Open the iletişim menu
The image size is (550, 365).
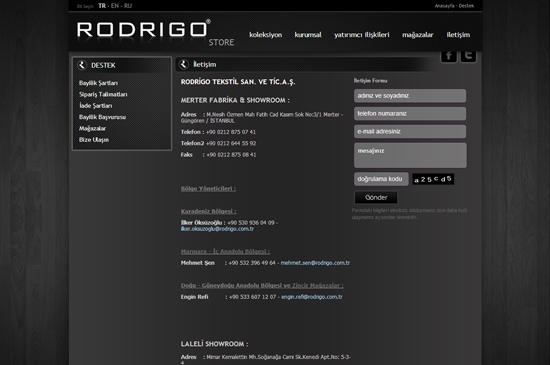click(x=458, y=35)
